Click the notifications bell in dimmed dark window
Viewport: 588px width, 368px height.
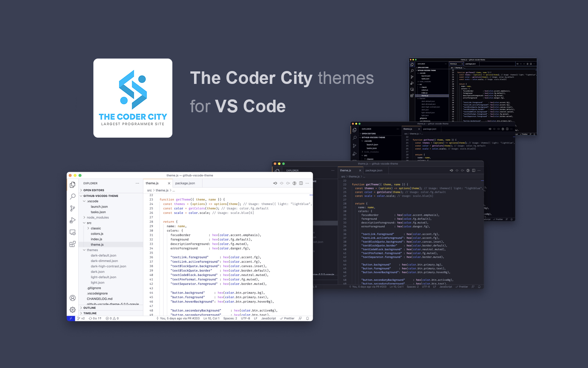click(x=479, y=287)
